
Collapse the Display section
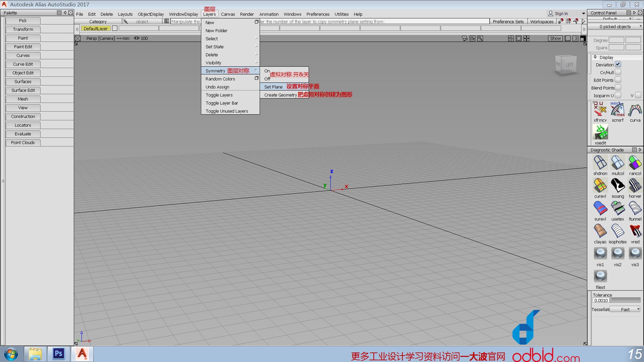tap(595, 57)
